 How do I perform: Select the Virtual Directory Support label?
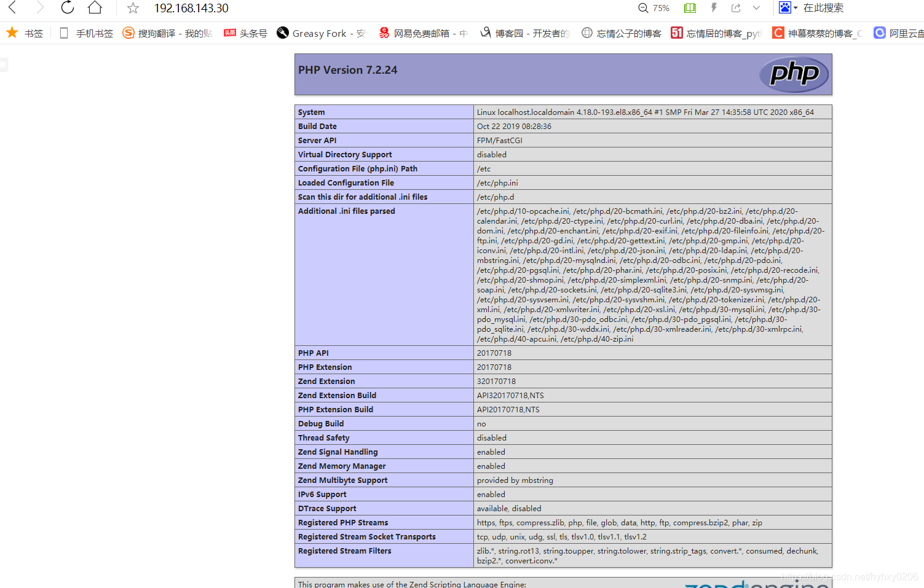pos(345,155)
